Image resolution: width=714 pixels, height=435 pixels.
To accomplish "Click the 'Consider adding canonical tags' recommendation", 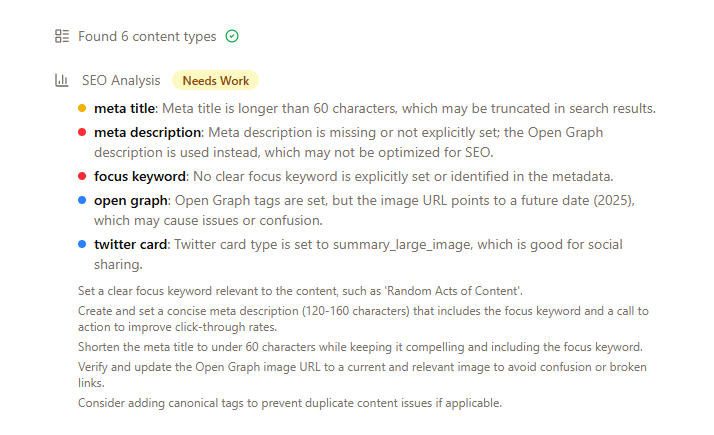I will click(290, 403).
